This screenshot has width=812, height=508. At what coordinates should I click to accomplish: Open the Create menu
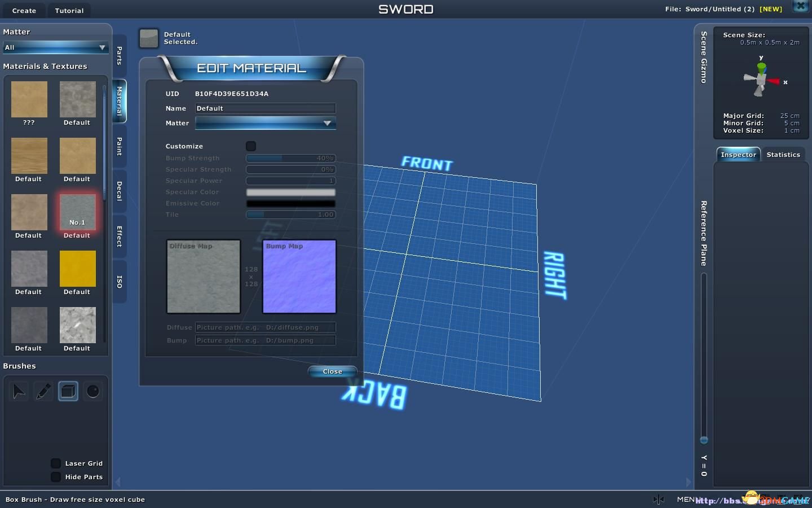tap(24, 10)
